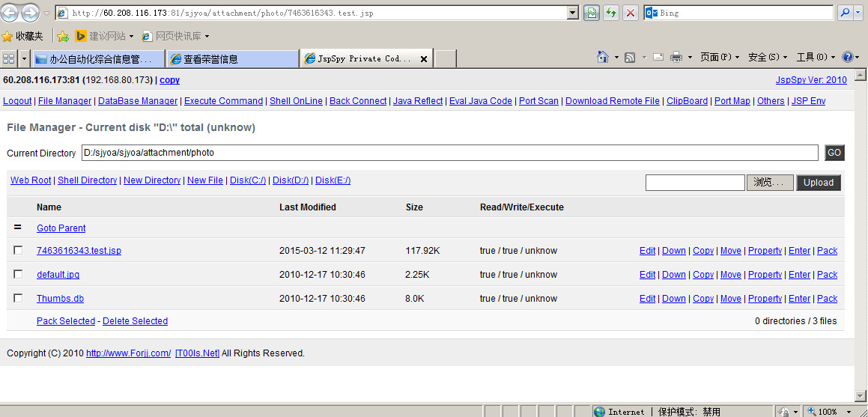Tick checkbox for 7463616343.test.jsp
The image size is (868, 417).
(x=18, y=250)
